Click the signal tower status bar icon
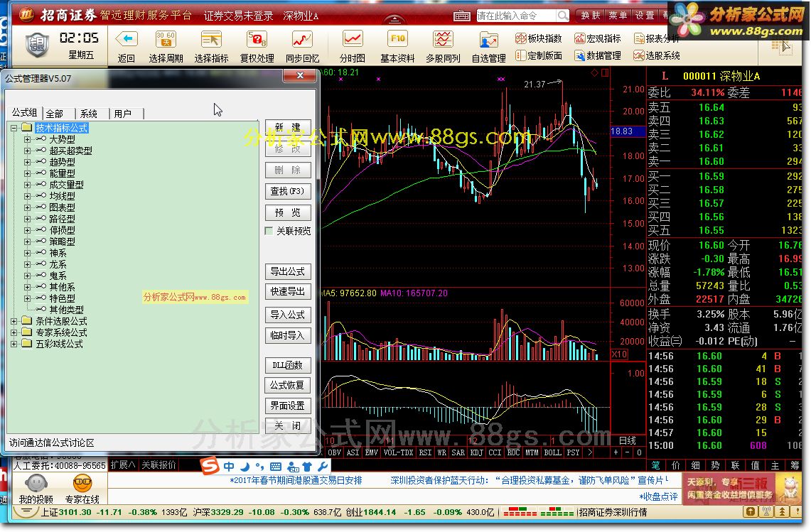811x532 pixels. coord(766,512)
